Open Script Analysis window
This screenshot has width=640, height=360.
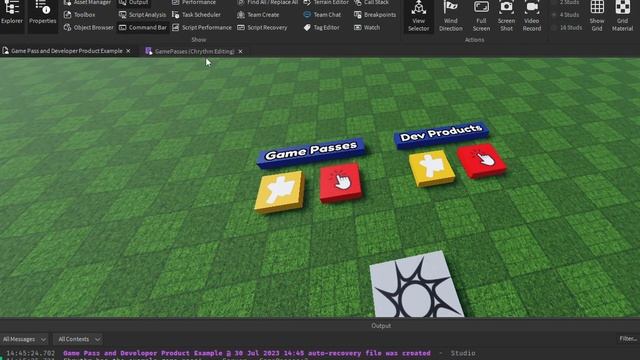point(142,15)
